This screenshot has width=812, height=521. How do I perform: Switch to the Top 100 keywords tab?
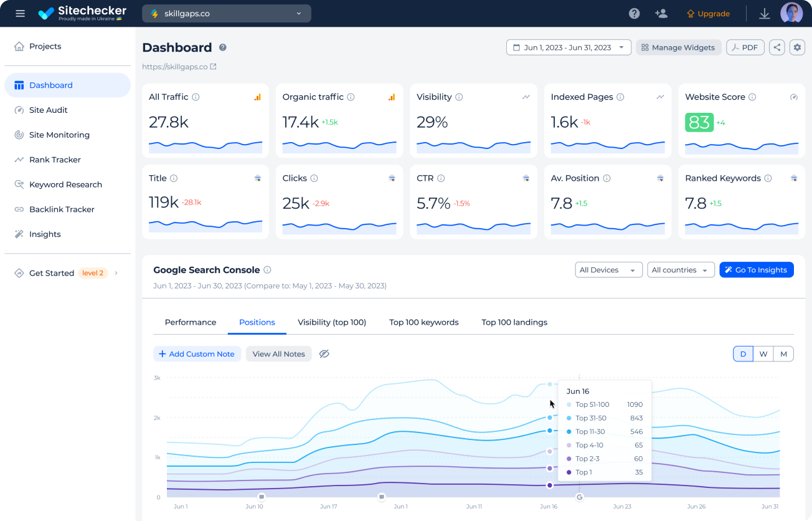(424, 322)
